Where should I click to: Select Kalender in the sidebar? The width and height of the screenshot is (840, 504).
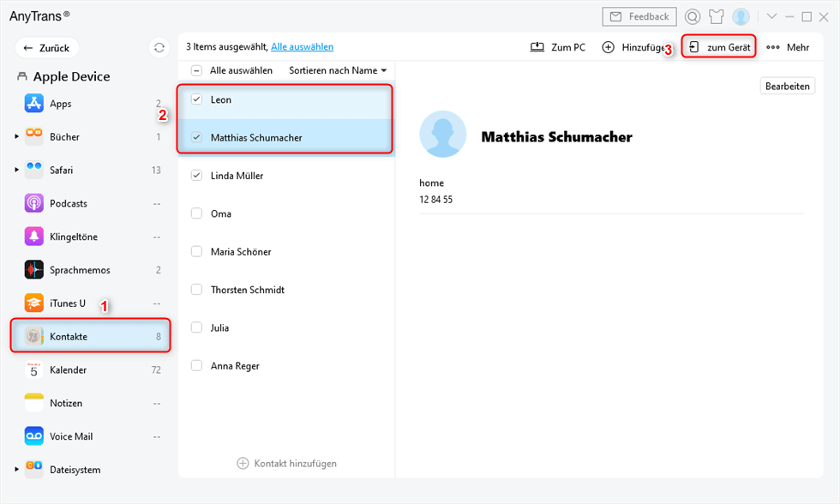click(69, 370)
